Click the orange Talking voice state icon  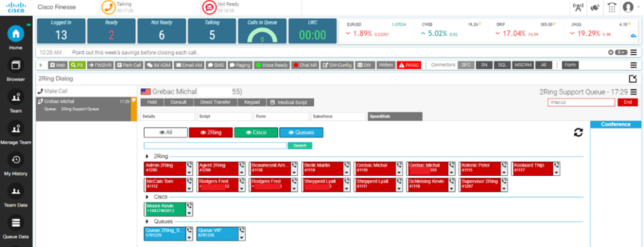tap(109, 8)
